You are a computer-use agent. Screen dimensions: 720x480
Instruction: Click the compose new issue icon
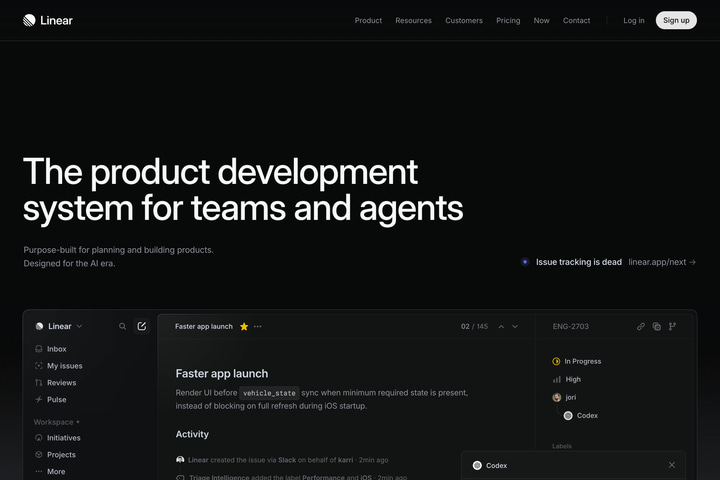tap(141, 326)
